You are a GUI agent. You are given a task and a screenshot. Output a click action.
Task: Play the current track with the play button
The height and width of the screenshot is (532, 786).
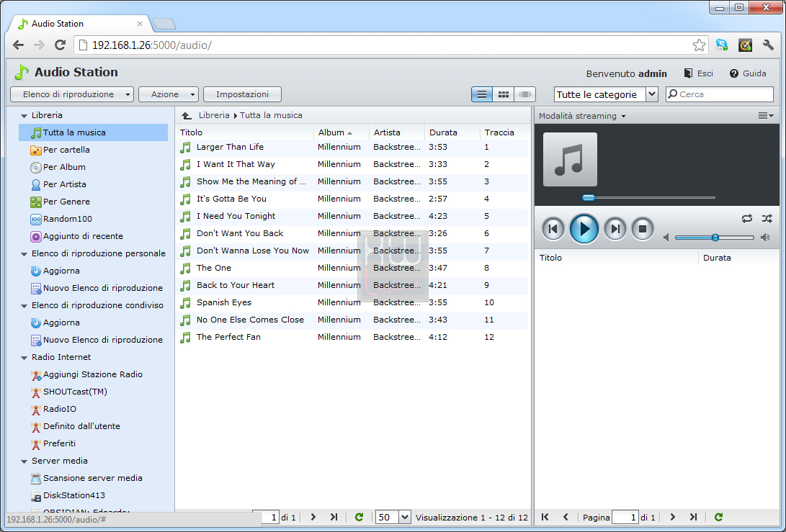click(x=584, y=229)
